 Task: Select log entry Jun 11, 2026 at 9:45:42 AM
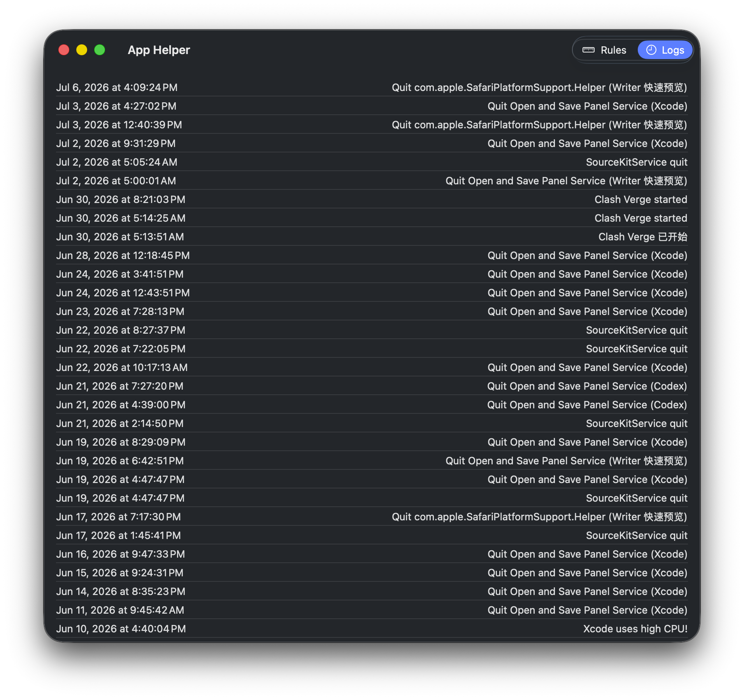(x=372, y=610)
